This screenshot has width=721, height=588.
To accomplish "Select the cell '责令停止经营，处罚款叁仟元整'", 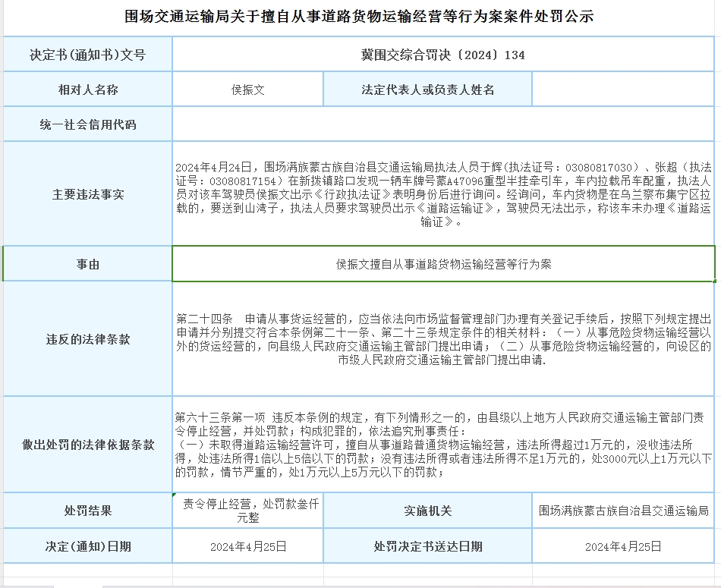I will coord(248,511).
